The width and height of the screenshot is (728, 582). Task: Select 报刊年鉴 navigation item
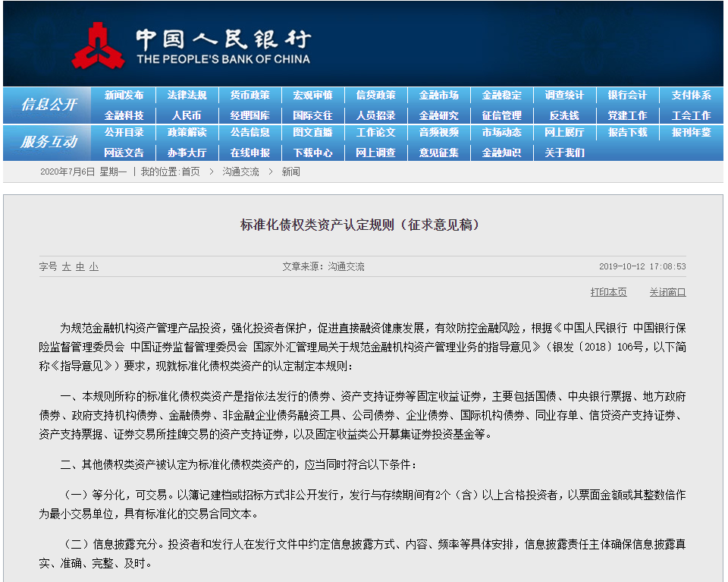[x=692, y=132]
